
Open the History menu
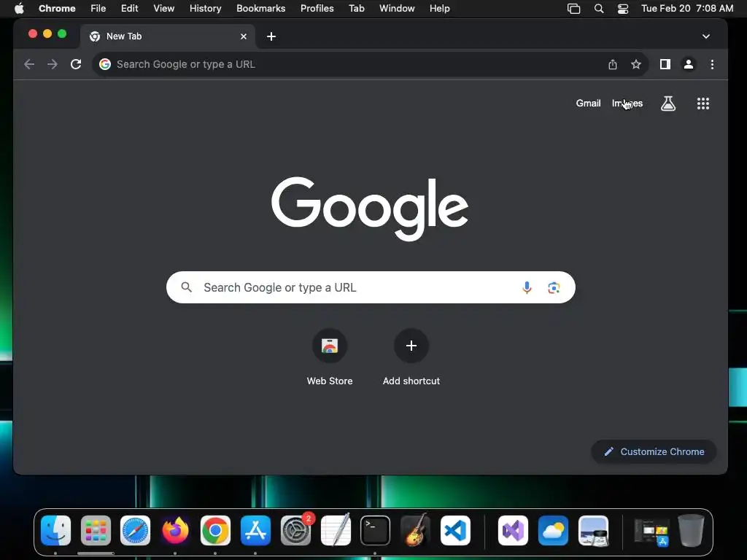coord(205,9)
